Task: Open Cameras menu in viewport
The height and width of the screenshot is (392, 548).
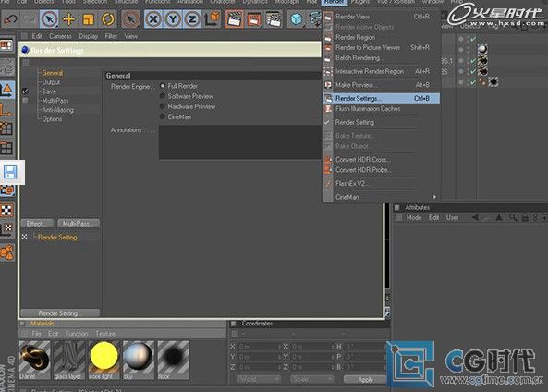Action: pyautogui.click(x=60, y=36)
